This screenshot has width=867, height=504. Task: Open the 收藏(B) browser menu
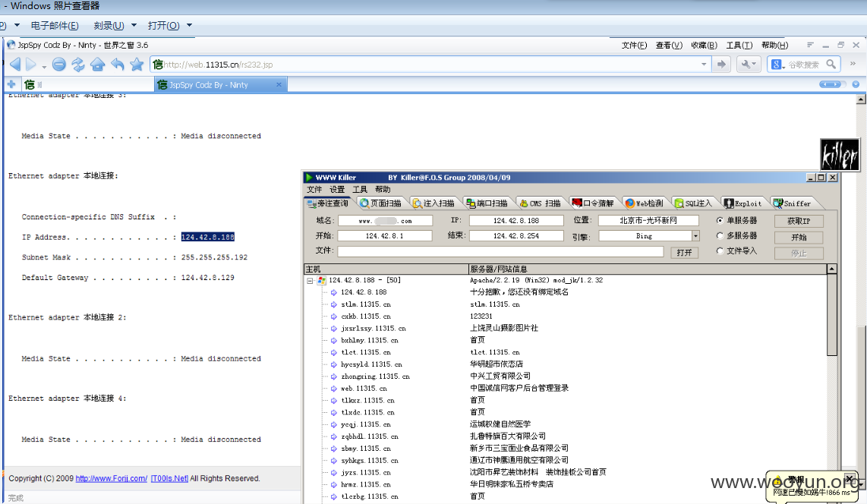[x=704, y=46]
